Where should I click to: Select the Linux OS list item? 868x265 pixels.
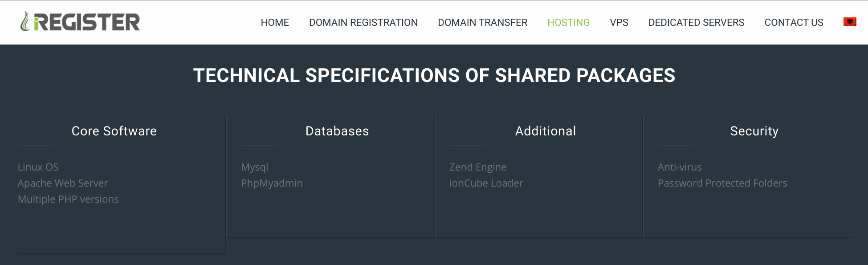pyautogui.click(x=38, y=167)
